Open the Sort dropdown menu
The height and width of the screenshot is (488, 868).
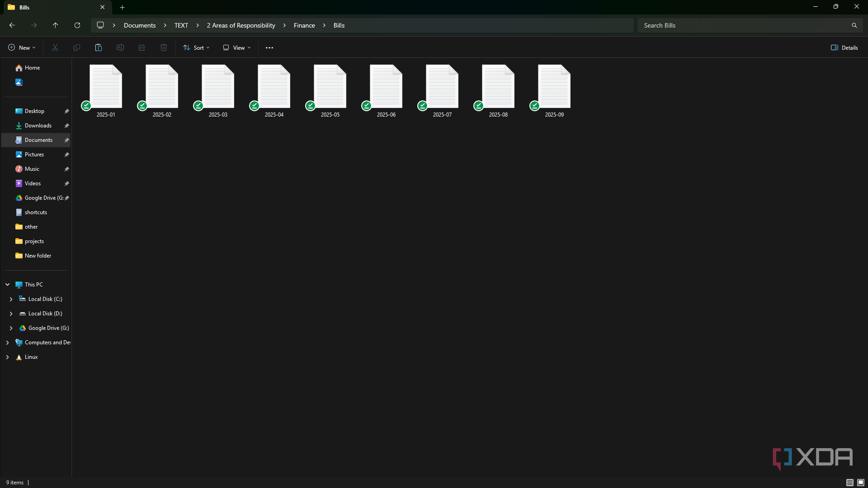pos(196,47)
